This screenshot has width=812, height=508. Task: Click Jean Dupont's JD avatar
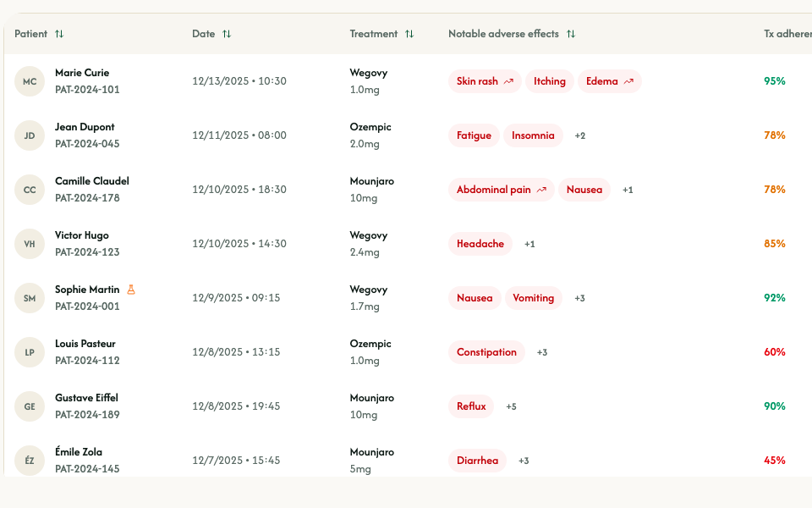30,135
